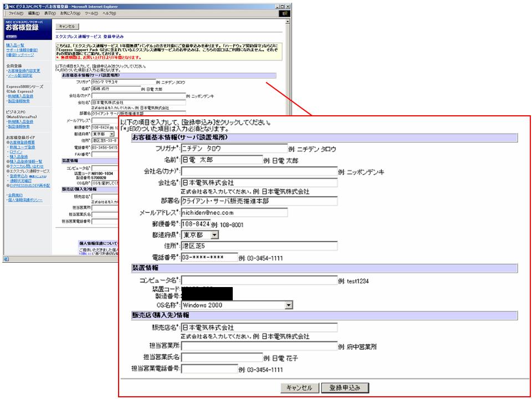The image size is (532, 399).
Task: Open 新規購入品登録 under ビジネスPC
Action: point(21,121)
